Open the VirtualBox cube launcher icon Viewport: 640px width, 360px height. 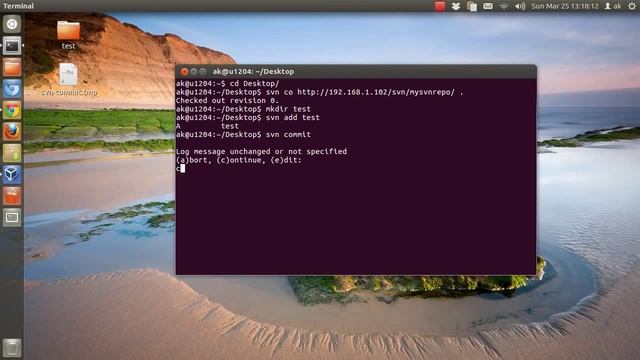tap(12, 175)
